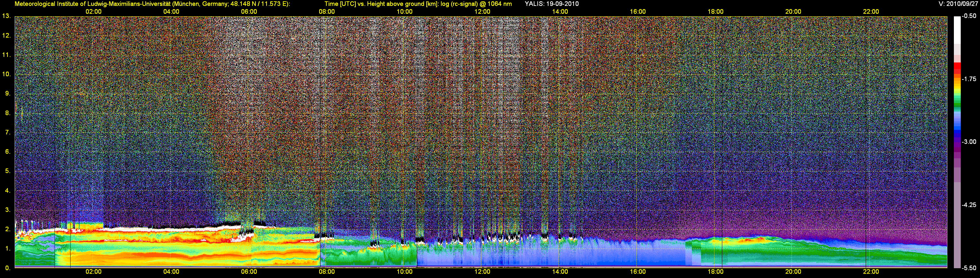
Task: Click the 22:00 label on the lower time axis
Action: click(x=871, y=272)
